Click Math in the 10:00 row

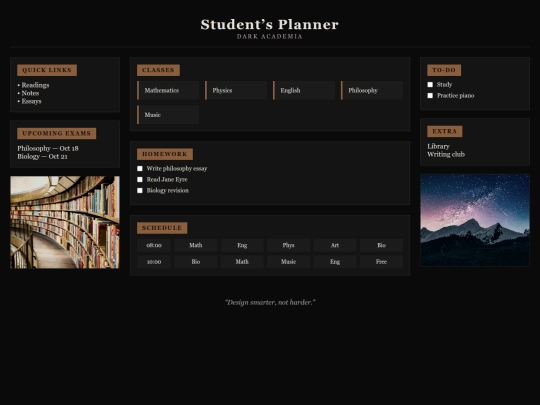pos(242,262)
